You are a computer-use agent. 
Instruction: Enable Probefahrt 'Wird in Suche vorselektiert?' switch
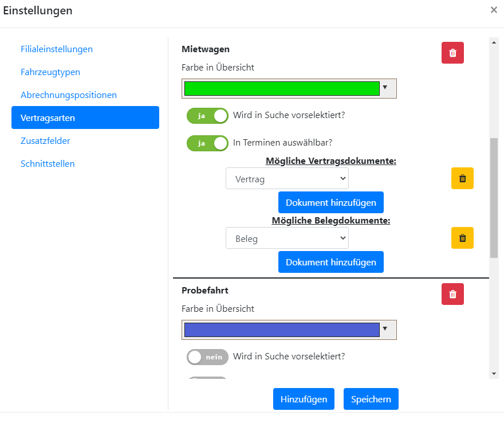coord(207,357)
